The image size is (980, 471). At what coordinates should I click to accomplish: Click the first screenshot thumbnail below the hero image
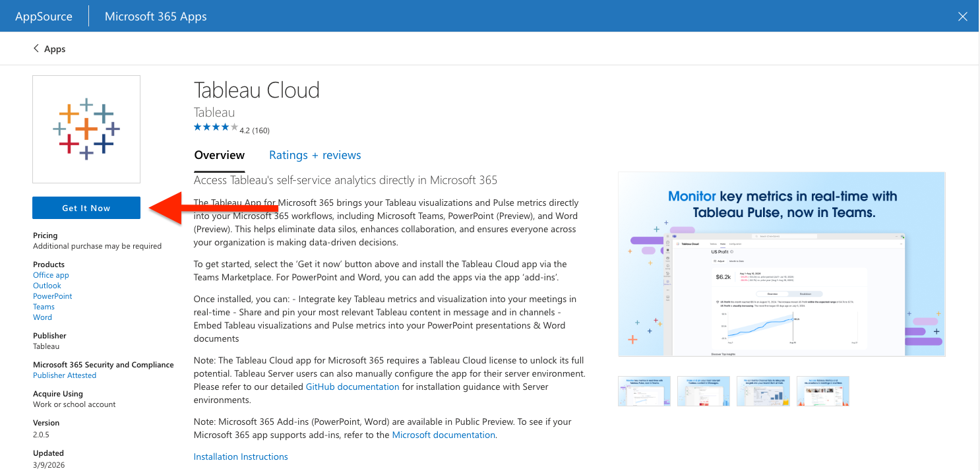click(644, 391)
